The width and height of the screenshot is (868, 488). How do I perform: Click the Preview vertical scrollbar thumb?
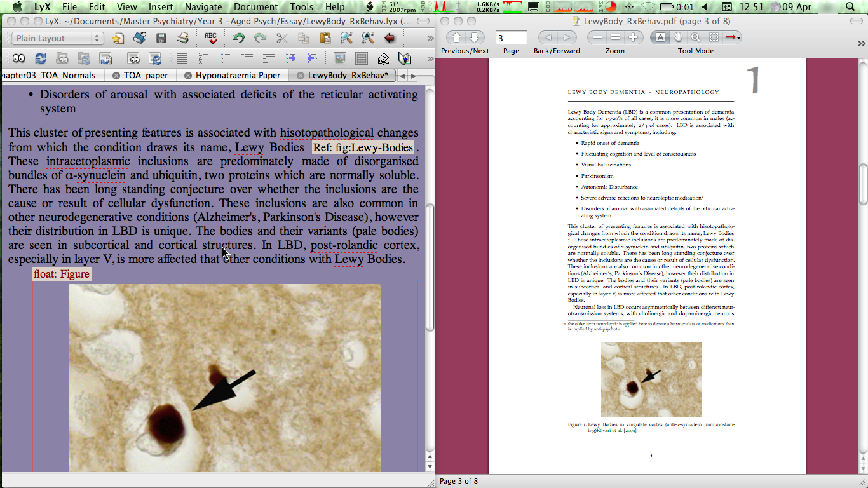(x=863, y=184)
